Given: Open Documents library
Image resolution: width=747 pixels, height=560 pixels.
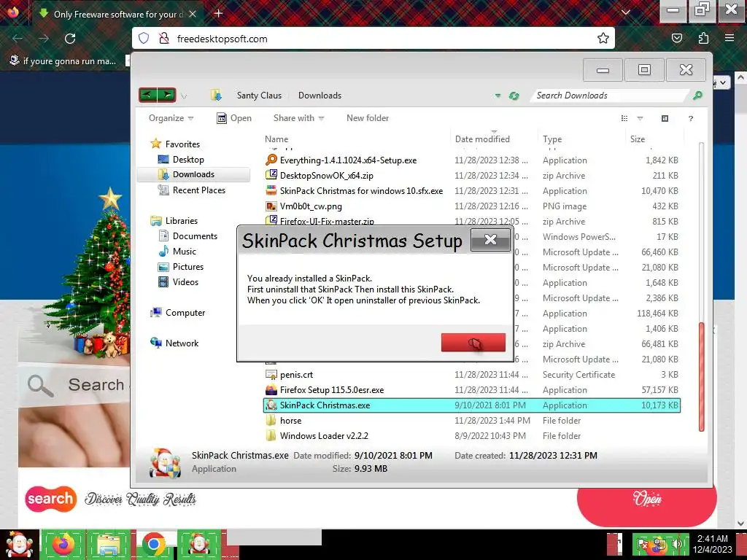Looking at the screenshot, I should click(187, 236).
